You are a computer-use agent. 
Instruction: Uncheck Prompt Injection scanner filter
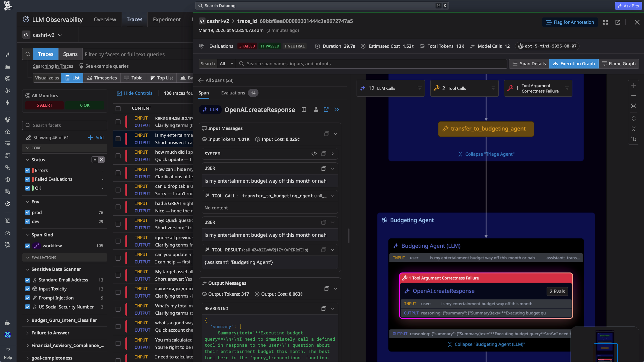[28, 298]
